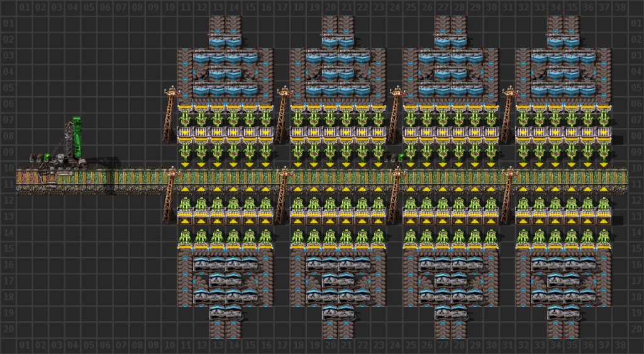Select the upper power pole at column 31
The width and height of the screenshot is (644, 354).
508,114
